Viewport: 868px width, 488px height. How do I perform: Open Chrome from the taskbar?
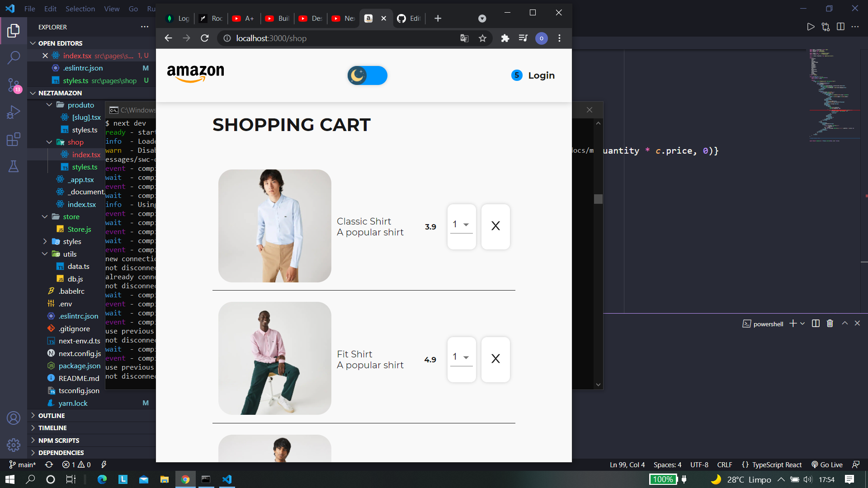pos(185,479)
